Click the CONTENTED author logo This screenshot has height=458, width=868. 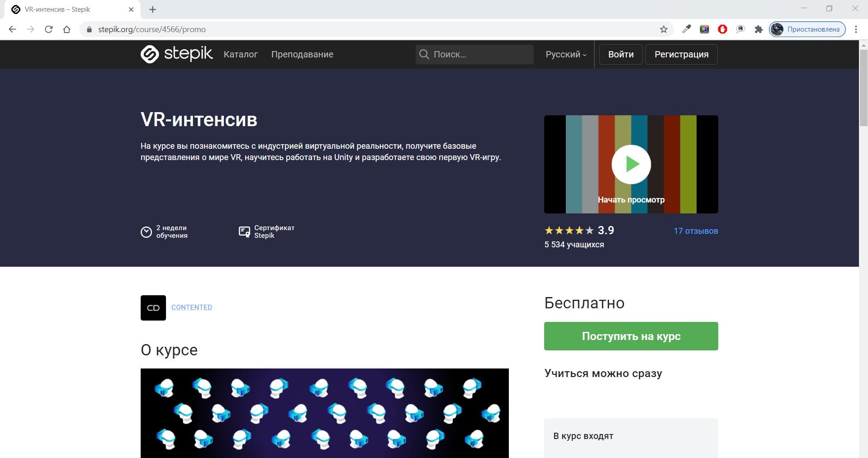[x=153, y=308]
